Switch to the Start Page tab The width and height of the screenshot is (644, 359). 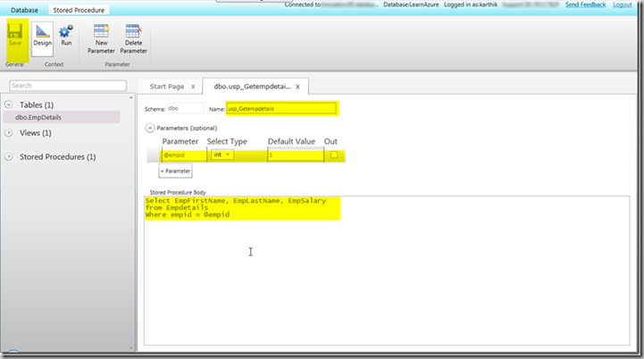pos(166,87)
